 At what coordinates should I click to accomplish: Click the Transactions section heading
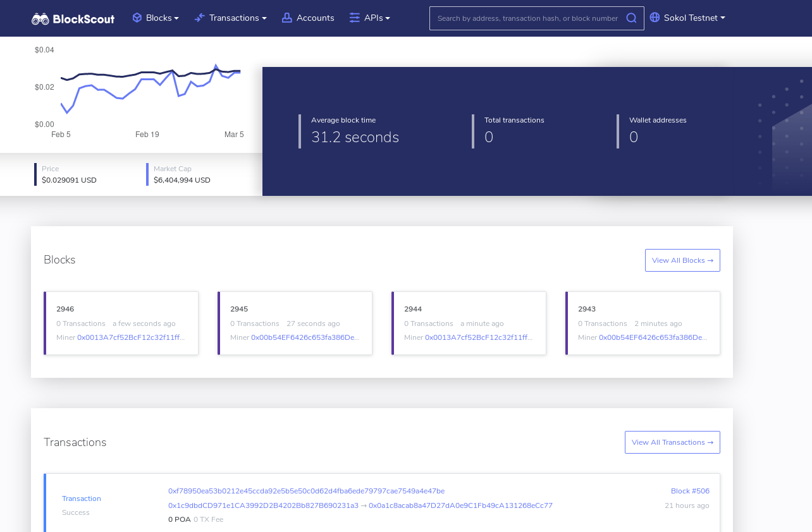click(x=75, y=442)
